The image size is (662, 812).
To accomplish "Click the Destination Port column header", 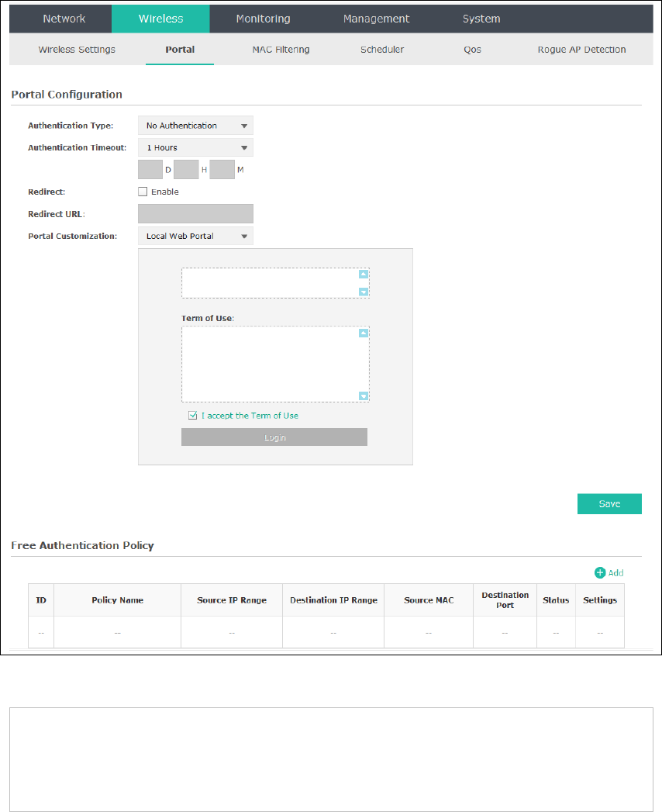I will click(505, 600).
